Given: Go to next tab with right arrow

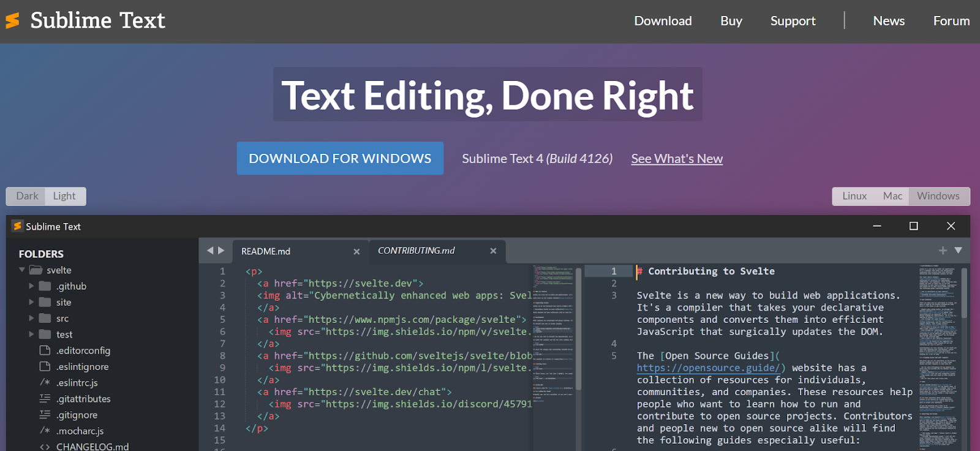Looking at the screenshot, I should click(x=221, y=251).
